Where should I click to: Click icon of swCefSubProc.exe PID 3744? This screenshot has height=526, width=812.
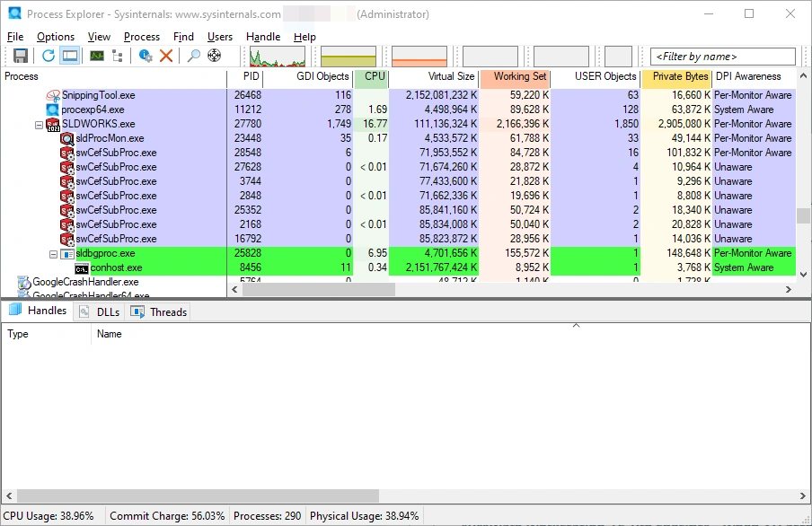(x=66, y=181)
